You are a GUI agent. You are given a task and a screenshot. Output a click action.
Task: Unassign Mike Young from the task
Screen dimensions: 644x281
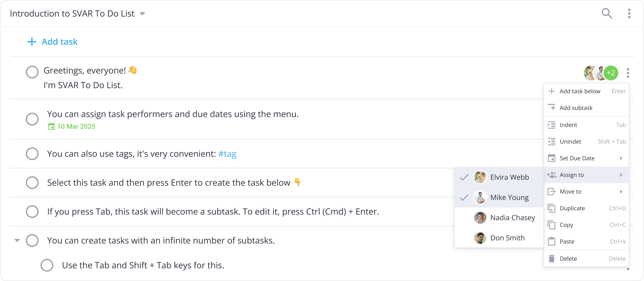coord(499,197)
